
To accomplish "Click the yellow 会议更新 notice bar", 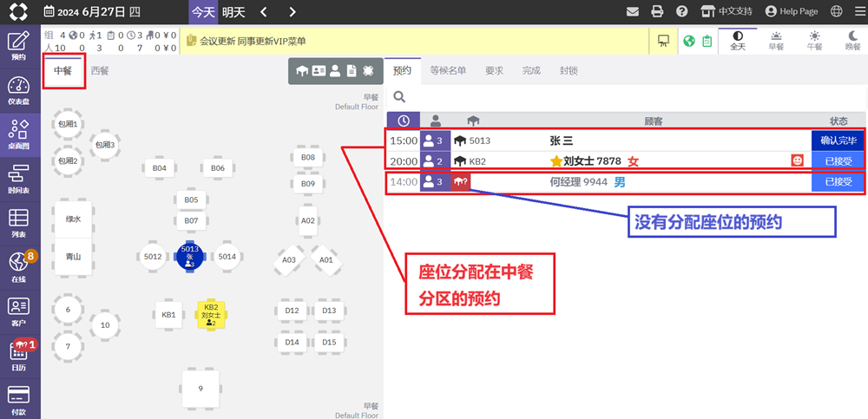I will [x=415, y=41].
